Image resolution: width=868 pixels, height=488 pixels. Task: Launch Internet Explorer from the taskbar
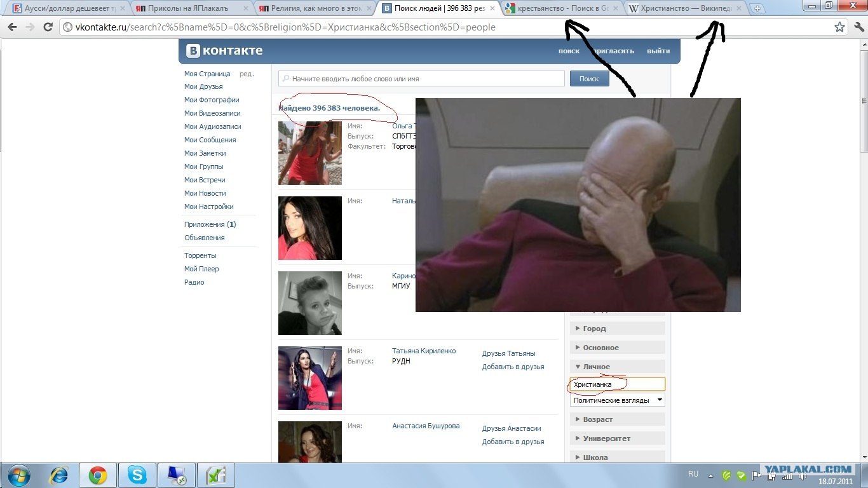pos(60,475)
